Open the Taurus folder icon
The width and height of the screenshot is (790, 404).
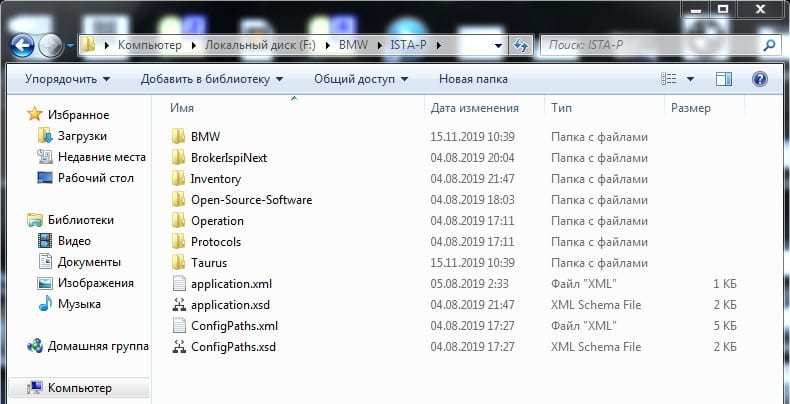coord(178,262)
